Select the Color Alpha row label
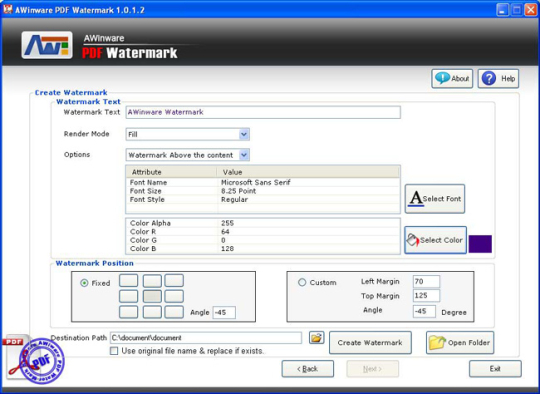 click(150, 223)
